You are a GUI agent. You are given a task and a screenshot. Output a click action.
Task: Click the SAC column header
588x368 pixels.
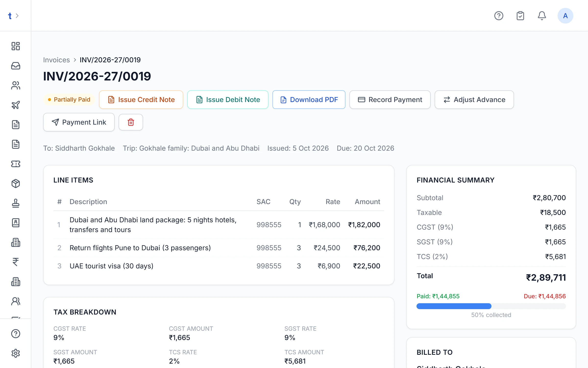(x=263, y=202)
